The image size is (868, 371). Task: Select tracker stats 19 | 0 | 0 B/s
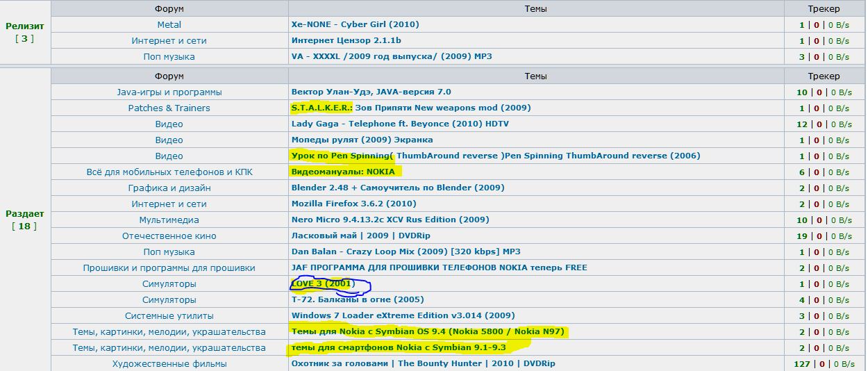click(824, 236)
